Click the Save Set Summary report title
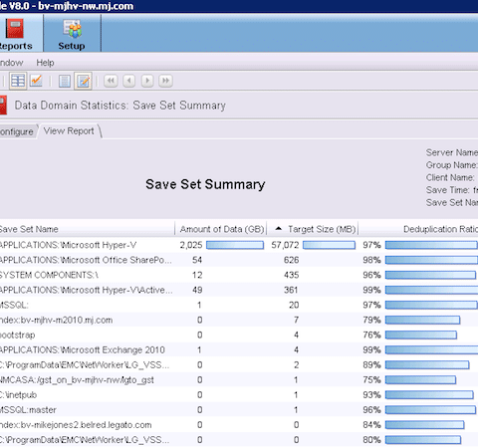 pyautogui.click(x=205, y=184)
